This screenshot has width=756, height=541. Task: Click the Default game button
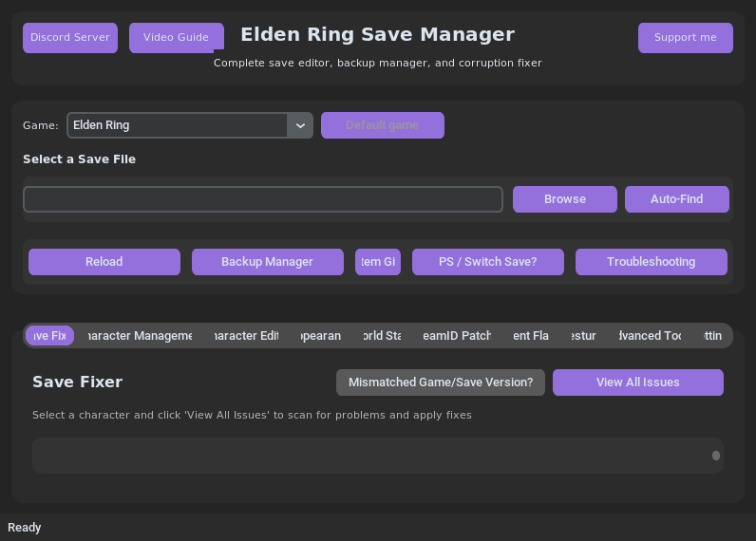click(383, 125)
